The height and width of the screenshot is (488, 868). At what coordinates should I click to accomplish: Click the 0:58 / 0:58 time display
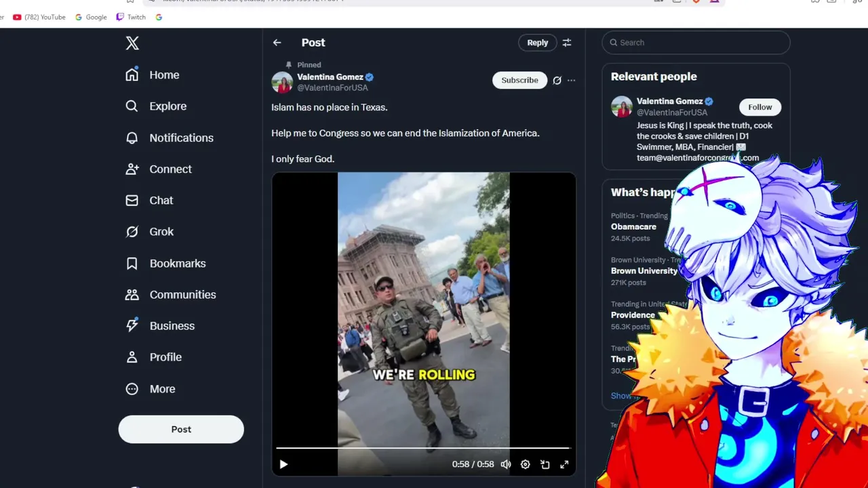pyautogui.click(x=473, y=464)
